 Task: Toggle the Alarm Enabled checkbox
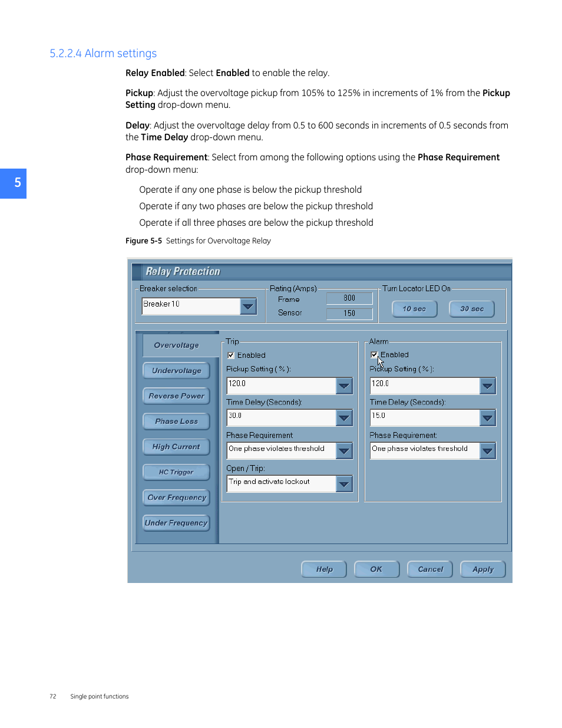tap(374, 355)
